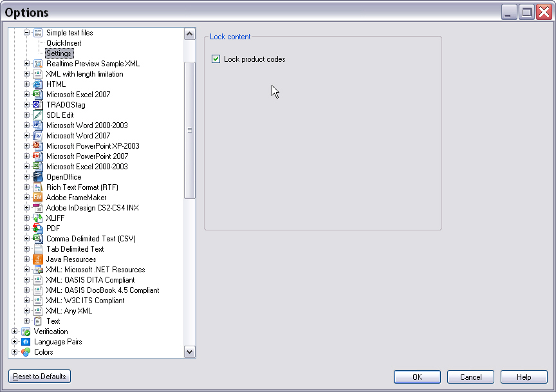
Task: Toggle the Lock product codes checkbox
Action: (216, 59)
